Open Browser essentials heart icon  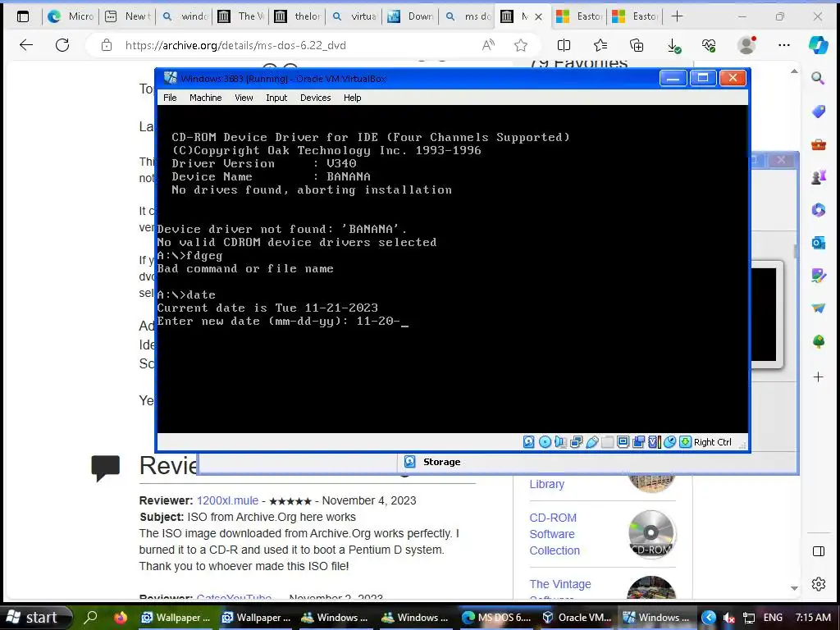[709, 46]
